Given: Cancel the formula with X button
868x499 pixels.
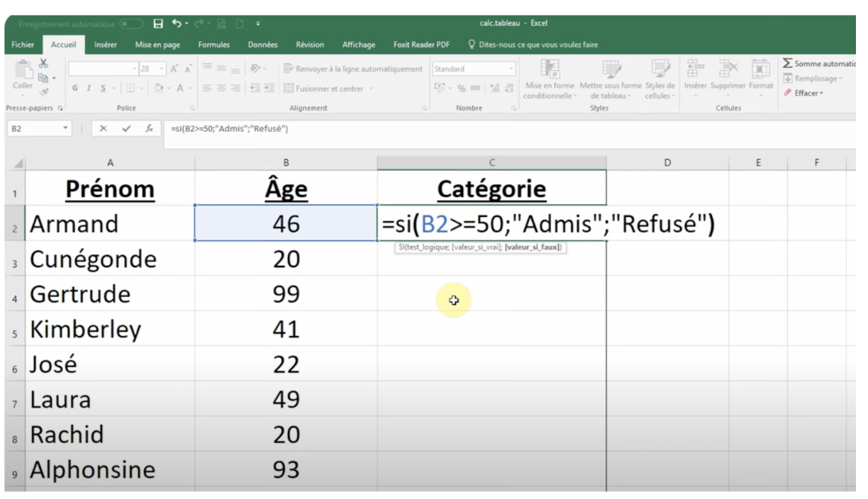Looking at the screenshot, I should [x=104, y=129].
